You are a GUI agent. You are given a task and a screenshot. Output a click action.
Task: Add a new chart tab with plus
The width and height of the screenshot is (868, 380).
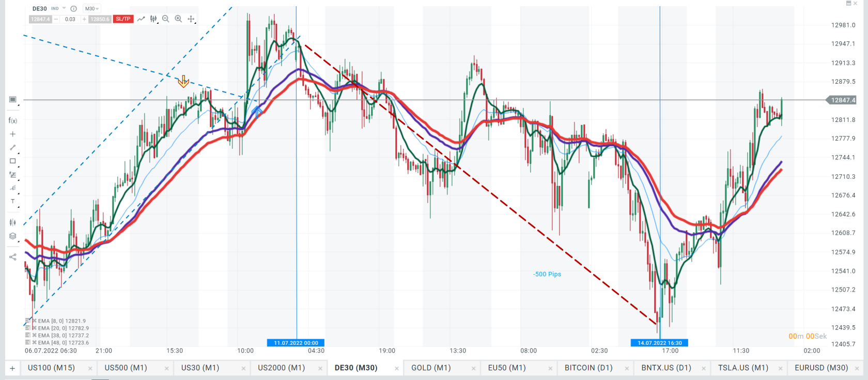pos(12,369)
